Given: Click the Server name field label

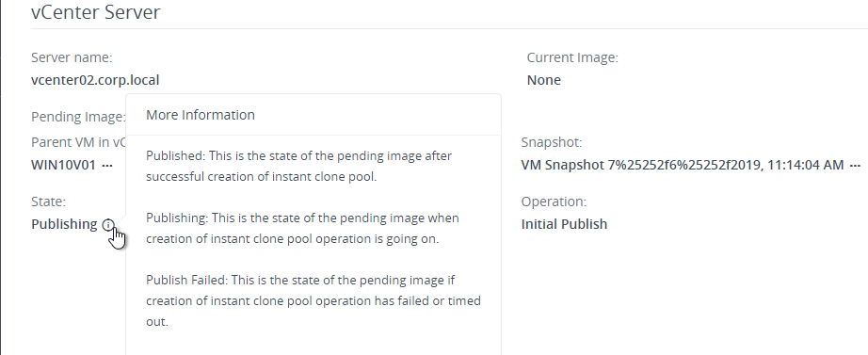Looking at the screenshot, I should [x=72, y=57].
